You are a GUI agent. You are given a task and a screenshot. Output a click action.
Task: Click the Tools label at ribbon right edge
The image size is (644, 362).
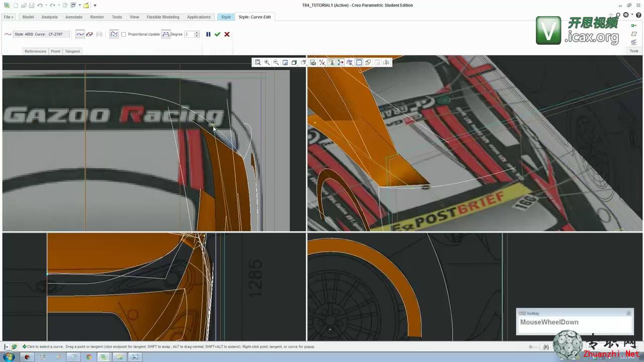[634, 51]
